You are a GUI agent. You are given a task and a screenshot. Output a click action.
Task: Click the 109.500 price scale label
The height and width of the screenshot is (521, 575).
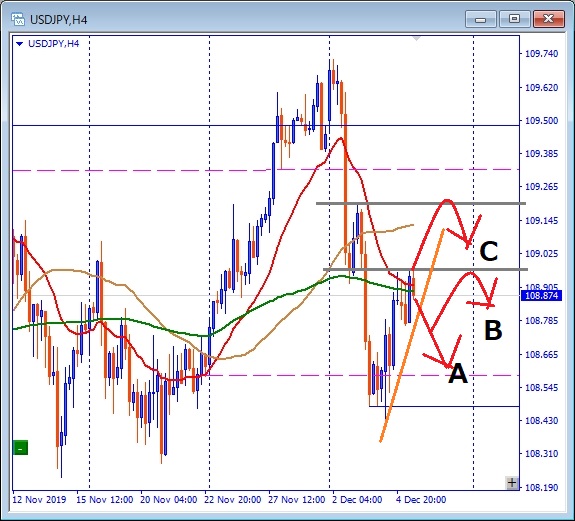[x=542, y=121]
